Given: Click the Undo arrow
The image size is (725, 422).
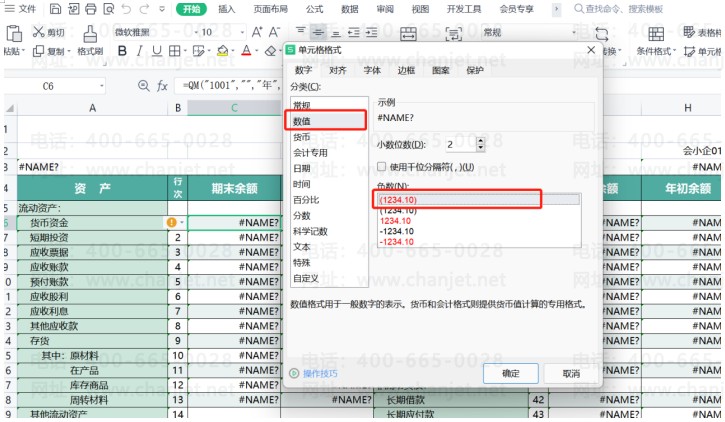Looking at the screenshot, I should click(126, 8).
